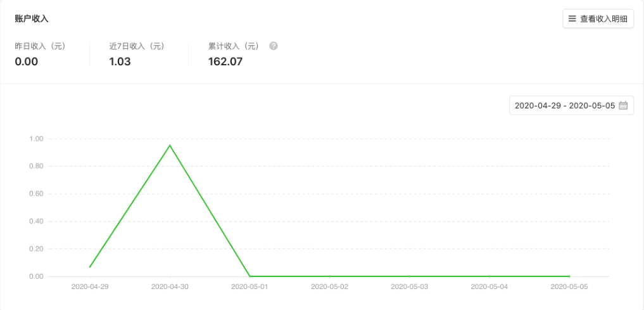Select the 2020-05-02 point on the line
The height and width of the screenshot is (310, 644).
click(x=330, y=276)
